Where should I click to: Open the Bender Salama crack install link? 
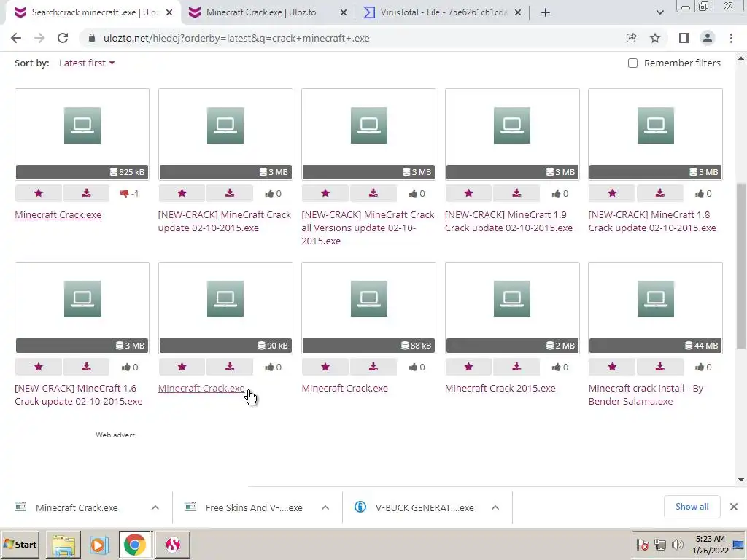coord(646,394)
